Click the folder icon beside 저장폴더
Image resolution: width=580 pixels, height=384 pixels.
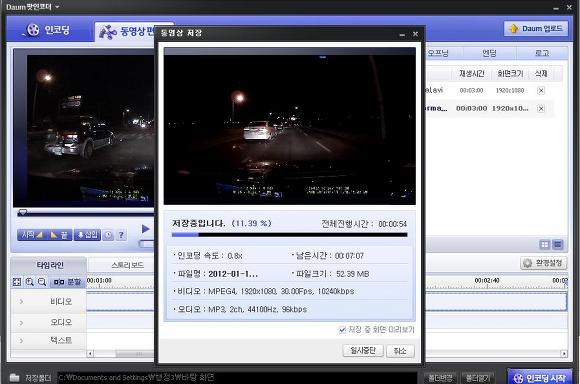click(x=14, y=377)
